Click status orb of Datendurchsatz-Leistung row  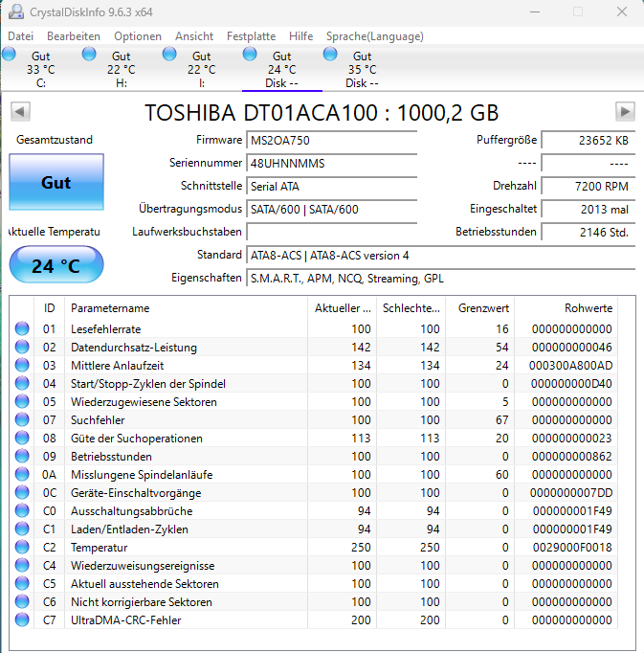tap(22, 347)
